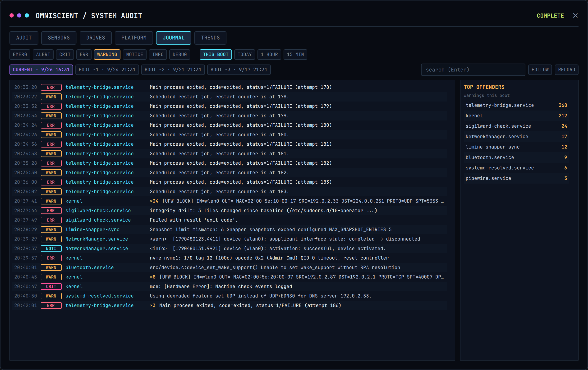
Task: Click the CRIT badge on kernel mce entry
Action: tap(51, 287)
